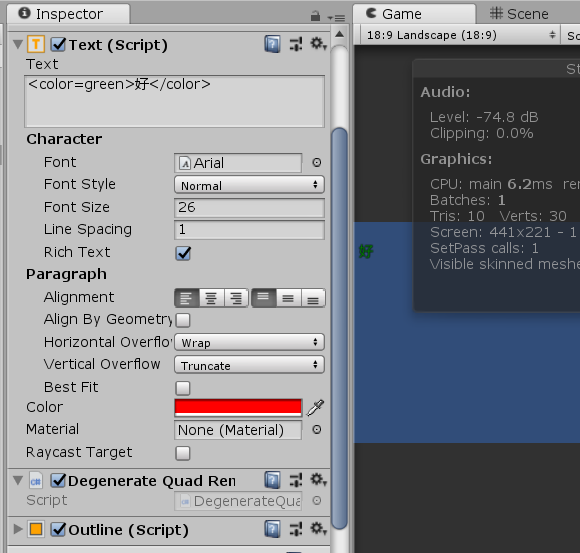
Task: Toggle the Inspector lock icon
Action: click(x=315, y=16)
